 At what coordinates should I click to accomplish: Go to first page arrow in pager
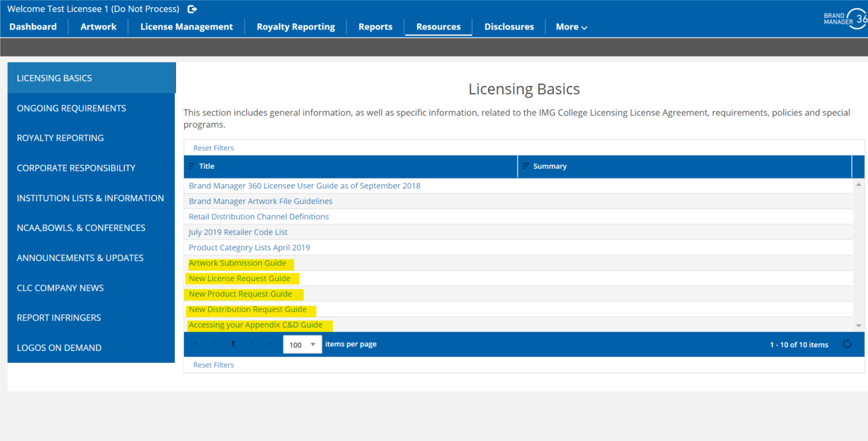[x=195, y=344]
